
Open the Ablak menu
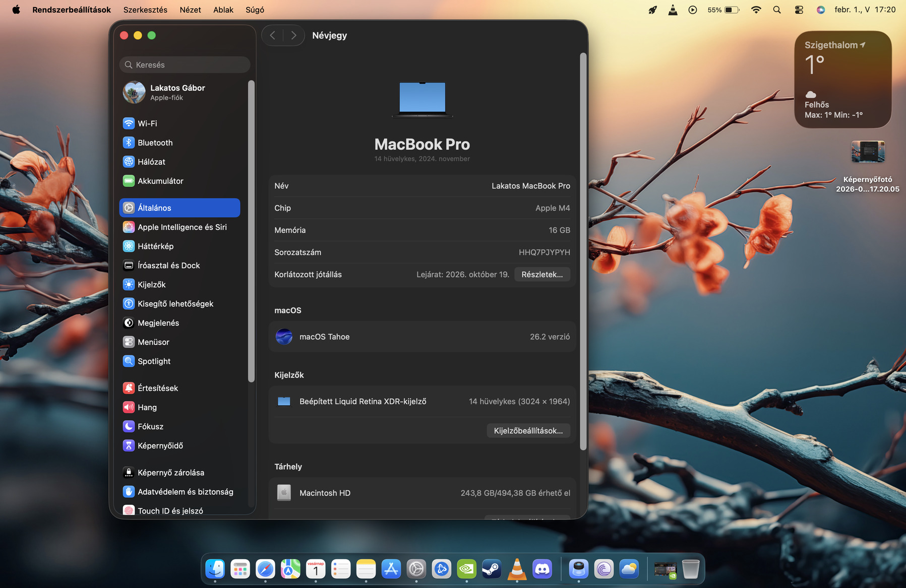(x=223, y=10)
